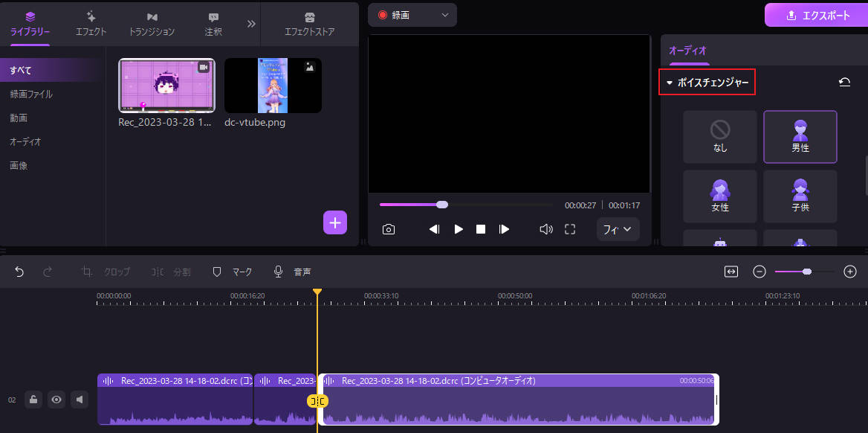Click エクスポート button
Image resolution: width=868 pixels, height=433 pixels.
pyautogui.click(x=818, y=15)
